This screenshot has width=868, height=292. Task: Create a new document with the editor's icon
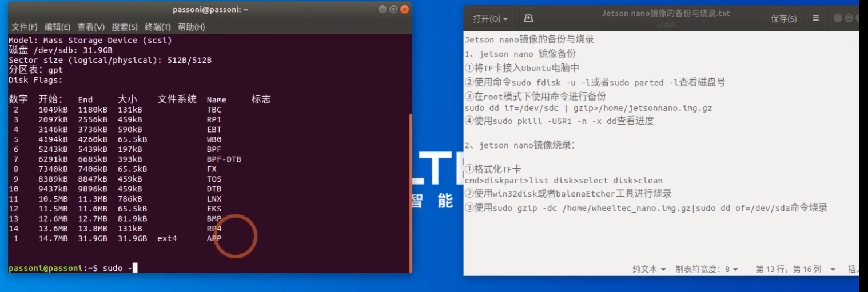click(x=528, y=19)
